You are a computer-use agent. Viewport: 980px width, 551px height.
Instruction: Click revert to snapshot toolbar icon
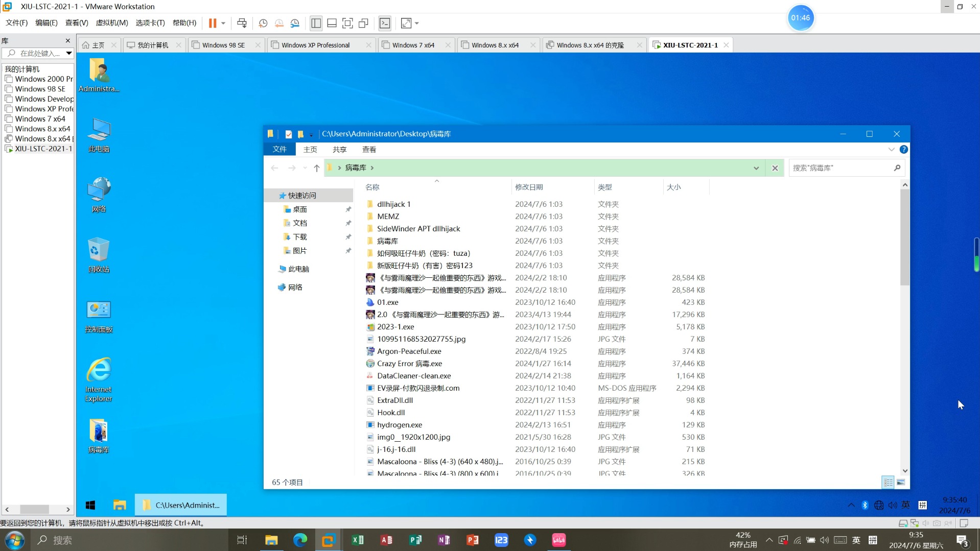[x=279, y=23]
